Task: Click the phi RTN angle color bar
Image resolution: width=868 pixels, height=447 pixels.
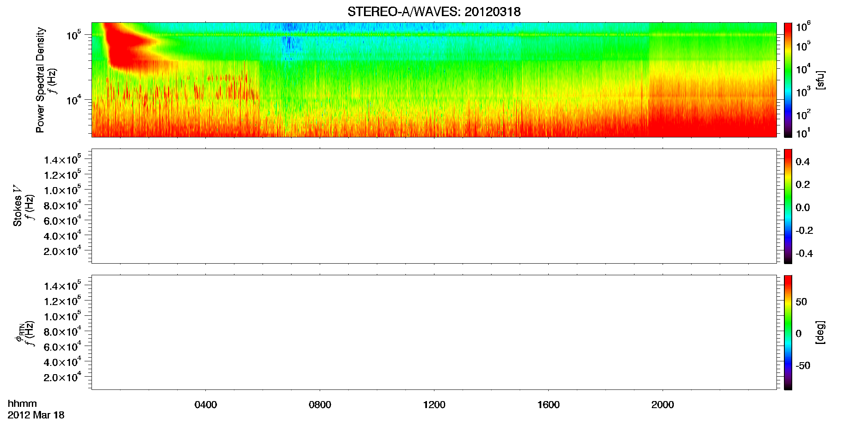Action: point(788,332)
